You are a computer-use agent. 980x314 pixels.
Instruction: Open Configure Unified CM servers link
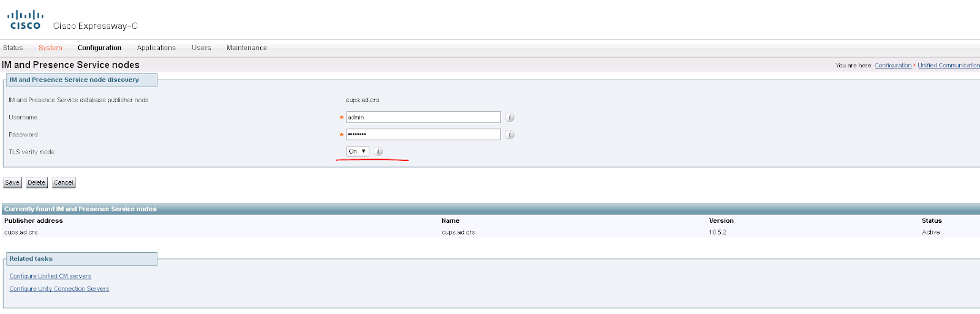[x=50, y=276]
